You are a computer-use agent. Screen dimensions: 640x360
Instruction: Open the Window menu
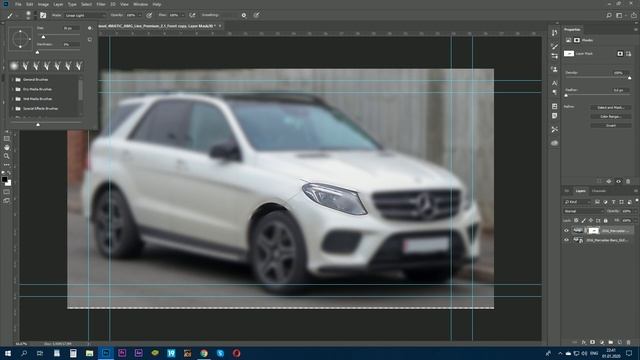140,4
